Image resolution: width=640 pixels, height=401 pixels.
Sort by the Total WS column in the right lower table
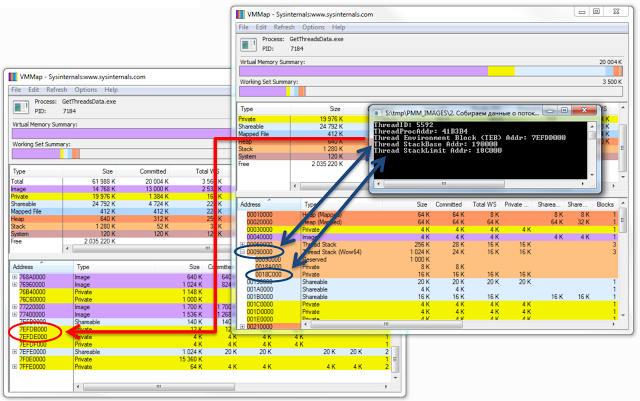click(x=484, y=204)
